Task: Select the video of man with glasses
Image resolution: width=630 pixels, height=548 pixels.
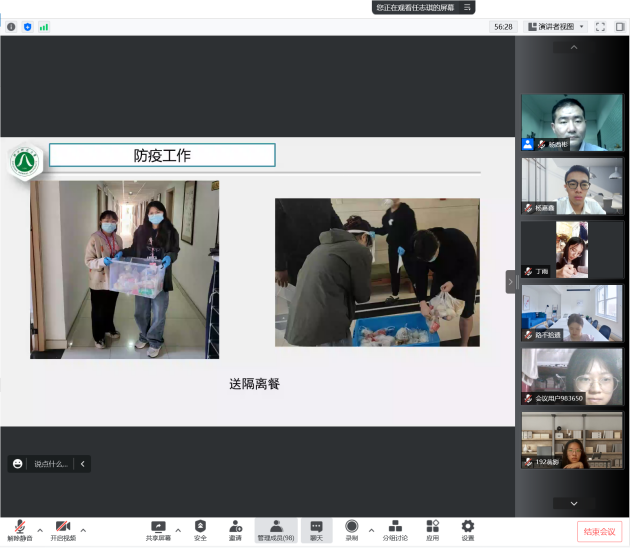Action: pyautogui.click(x=572, y=186)
